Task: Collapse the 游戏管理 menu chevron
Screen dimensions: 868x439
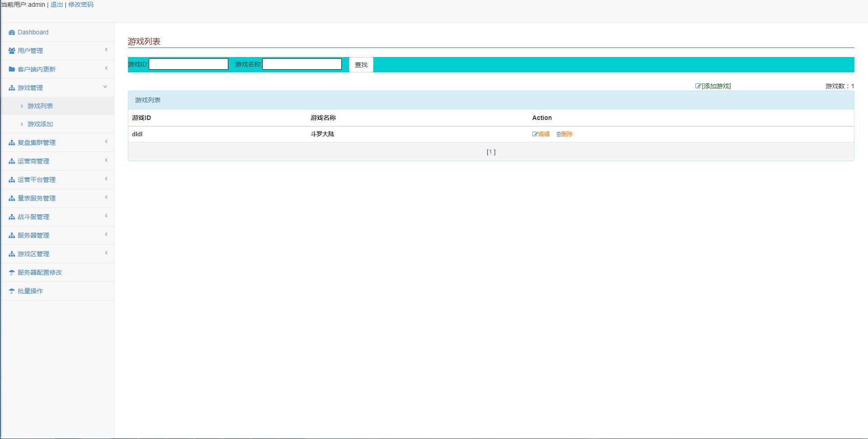Action: pos(105,87)
